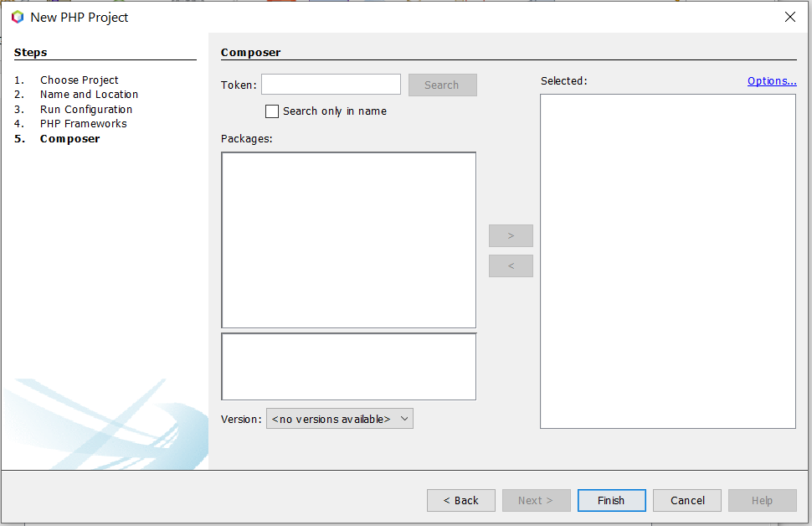
Task: Click the Composer panel heading
Action: 250,52
